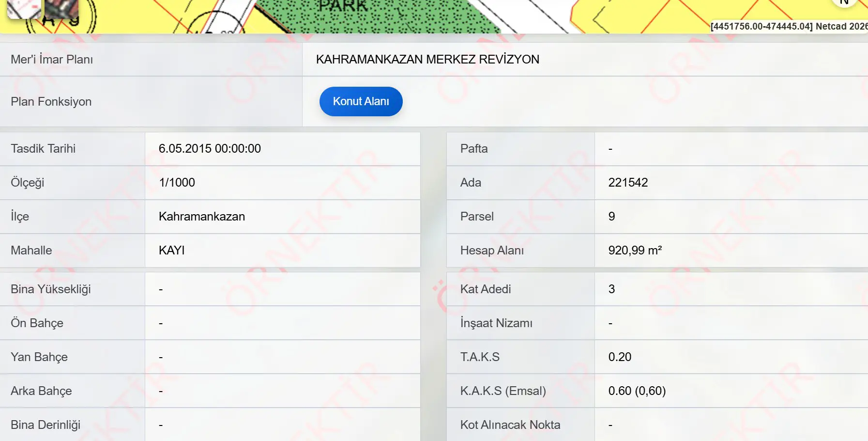Click the Parsel label
This screenshot has width=868, height=441.
coord(477,216)
